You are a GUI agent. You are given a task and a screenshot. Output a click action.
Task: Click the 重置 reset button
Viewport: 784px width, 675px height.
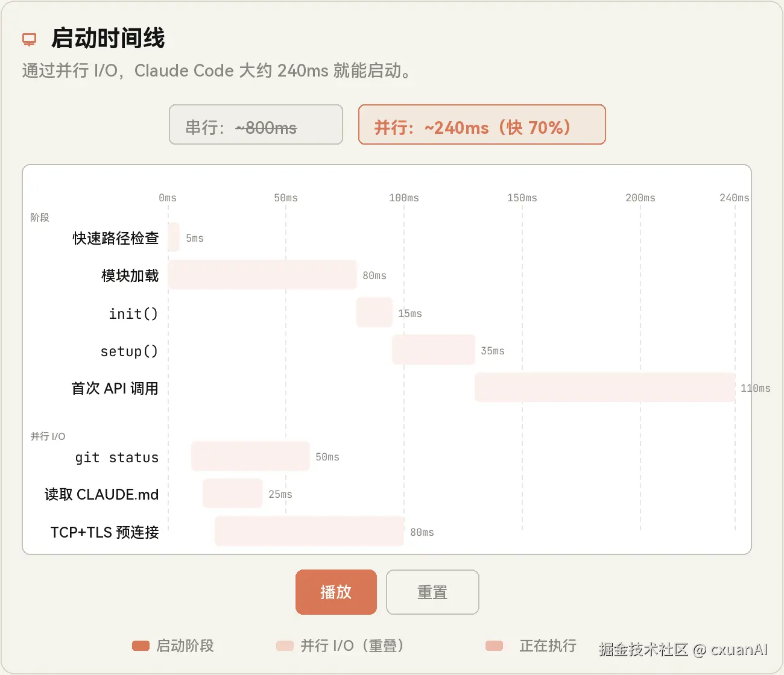432,592
